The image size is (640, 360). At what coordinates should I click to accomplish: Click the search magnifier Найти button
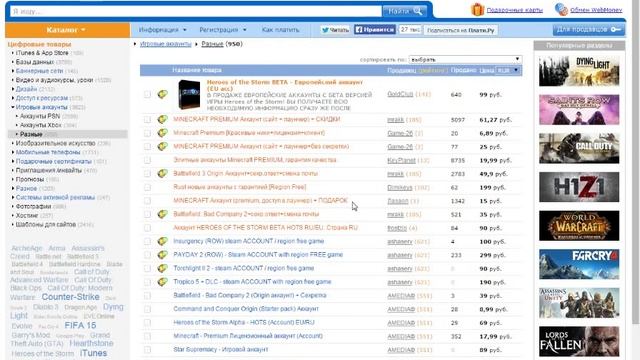pos(405,11)
